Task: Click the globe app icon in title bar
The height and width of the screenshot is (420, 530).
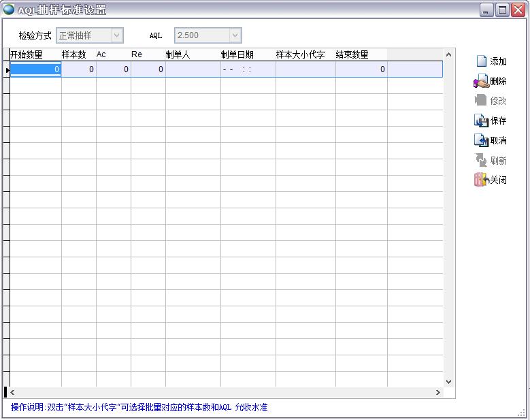Action: [x=9, y=10]
